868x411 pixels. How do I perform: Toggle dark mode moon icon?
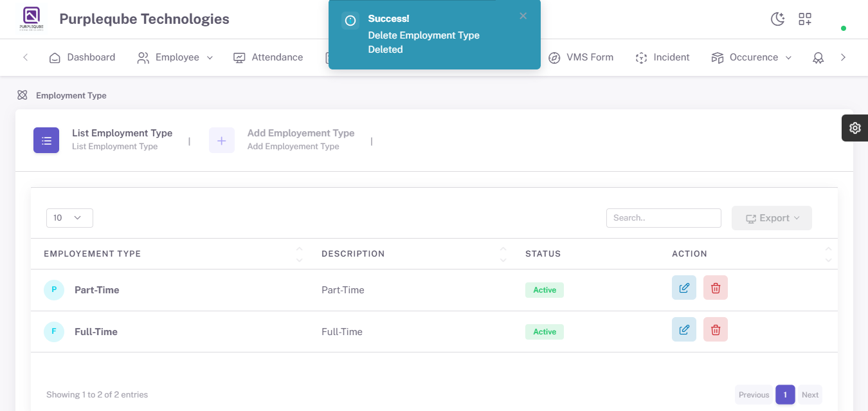778,19
